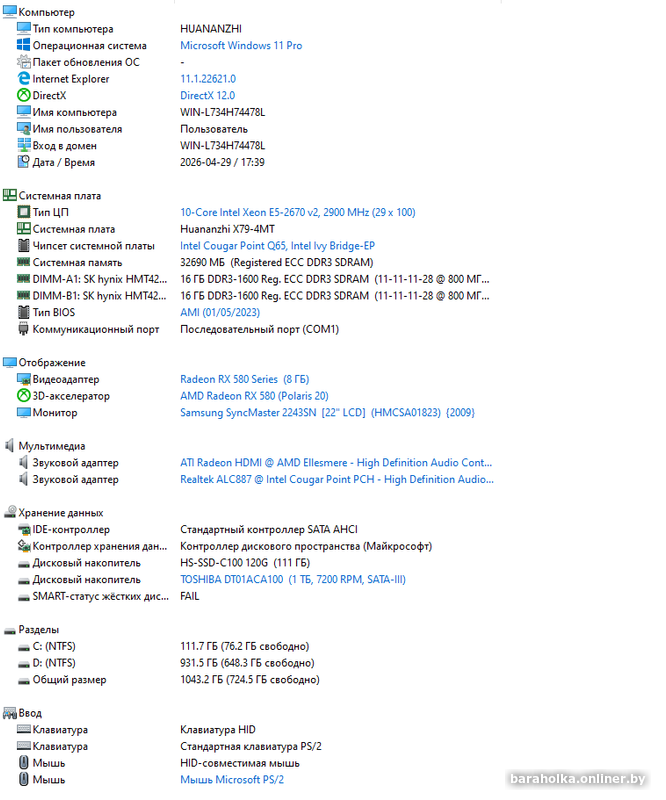Click the speaker icon beside Мультимедиа
This screenshot has height=800, width=666.
9,445
